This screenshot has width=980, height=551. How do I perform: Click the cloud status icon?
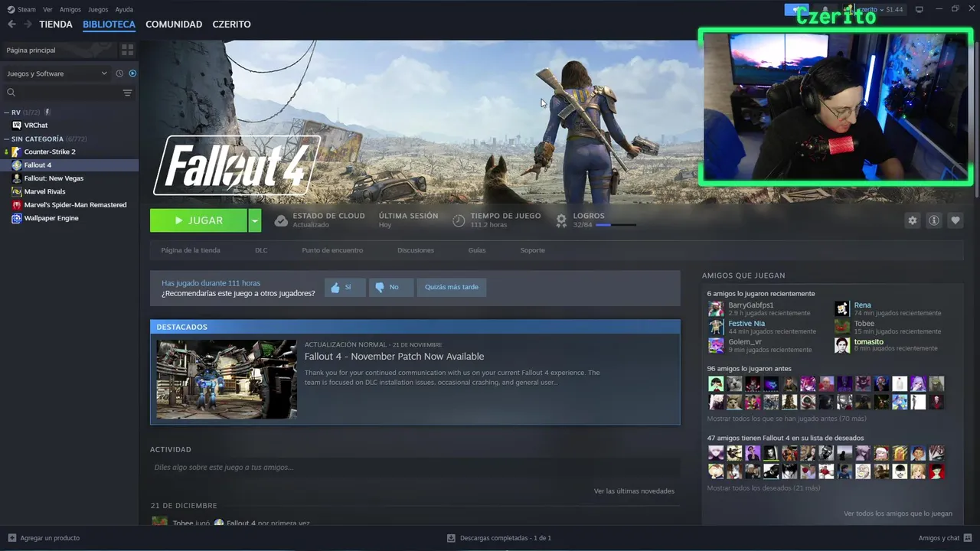click(281, 220)
